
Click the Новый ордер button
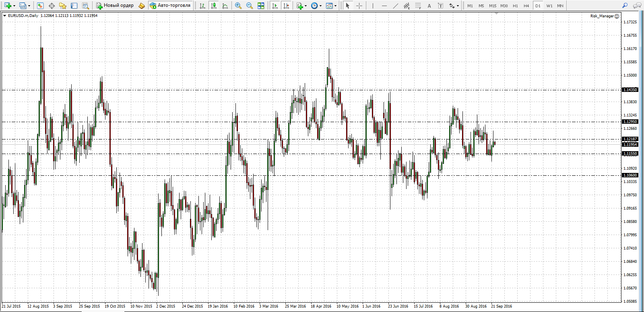pyautogui.click(x=115, y=6)
